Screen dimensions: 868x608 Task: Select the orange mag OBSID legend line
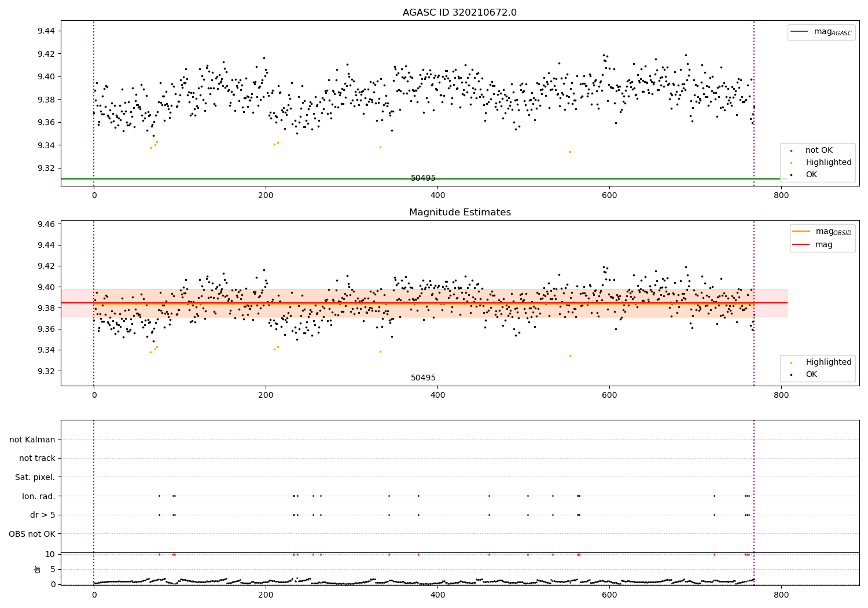point(801,232)
